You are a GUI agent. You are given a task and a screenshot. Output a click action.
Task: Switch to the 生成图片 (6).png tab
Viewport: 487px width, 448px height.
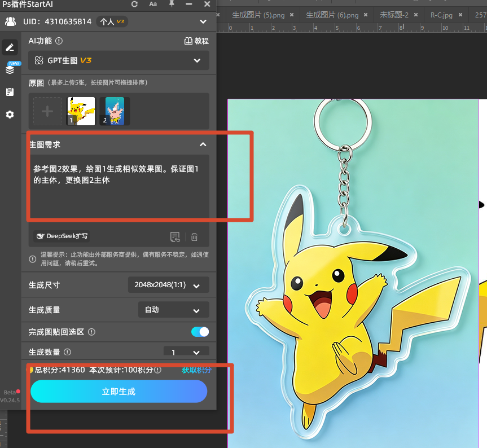(x=332, y=15)
